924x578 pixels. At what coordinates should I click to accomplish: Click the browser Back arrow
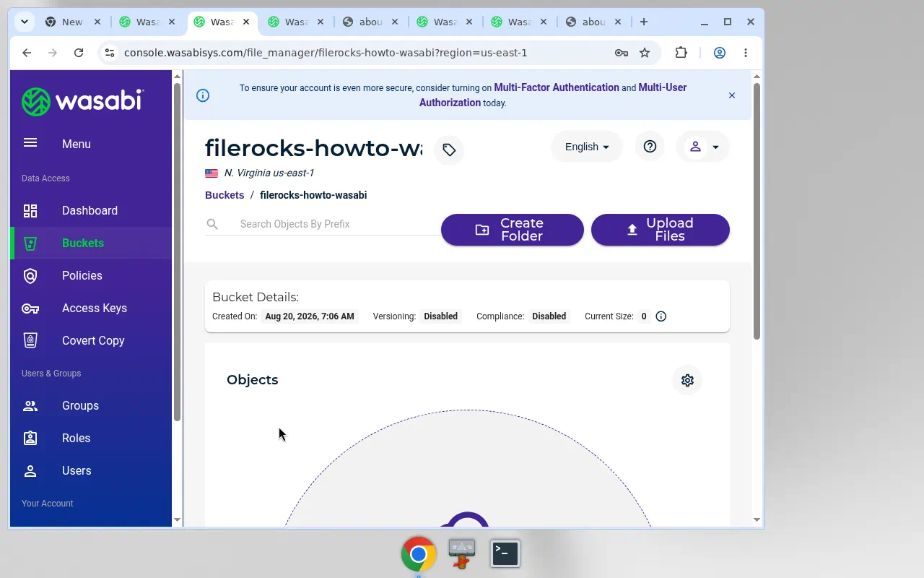pos(27,53)
